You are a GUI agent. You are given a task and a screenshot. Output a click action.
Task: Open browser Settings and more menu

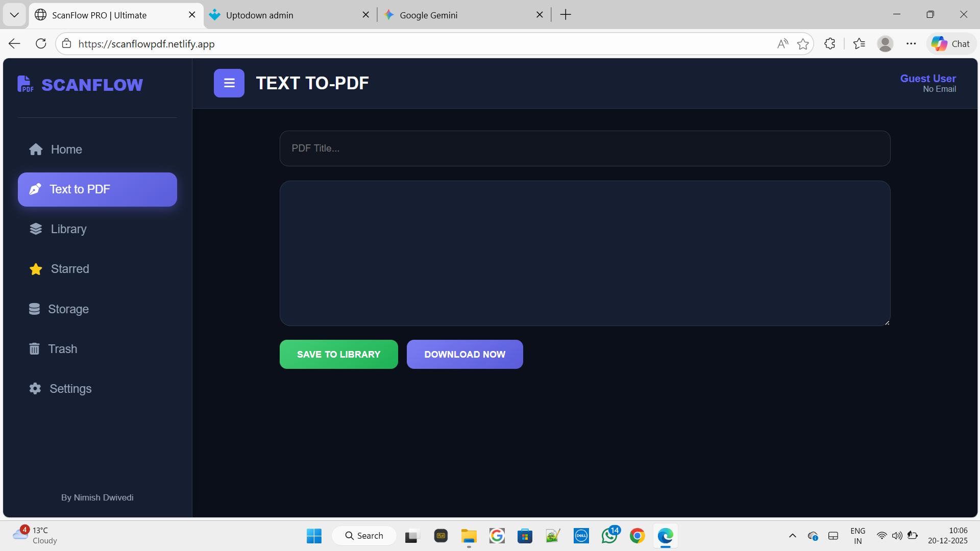[911, 44]
